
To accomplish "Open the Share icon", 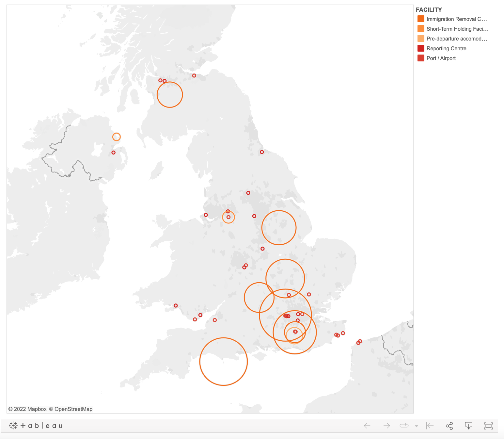I will (x=449, y=426).
